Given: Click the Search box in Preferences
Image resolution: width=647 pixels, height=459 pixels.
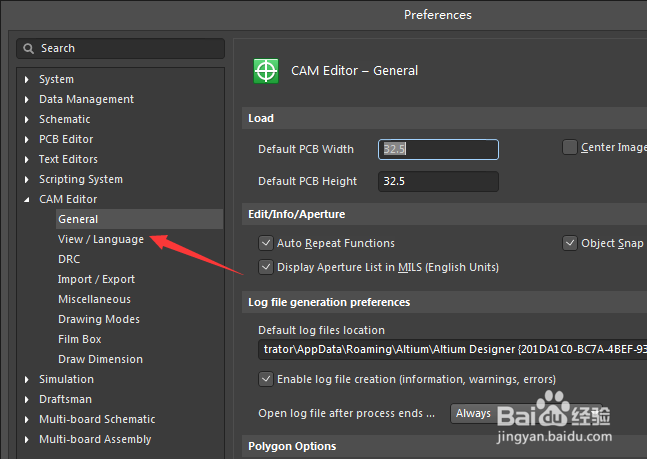Looking at the screenshot, I should pyautogui.click(x=120, y=49).
